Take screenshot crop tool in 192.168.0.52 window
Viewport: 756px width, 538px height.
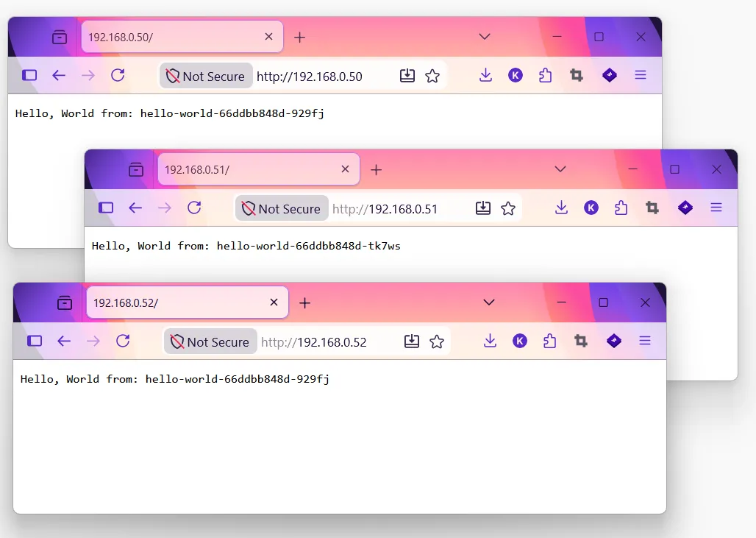point(581,341)
